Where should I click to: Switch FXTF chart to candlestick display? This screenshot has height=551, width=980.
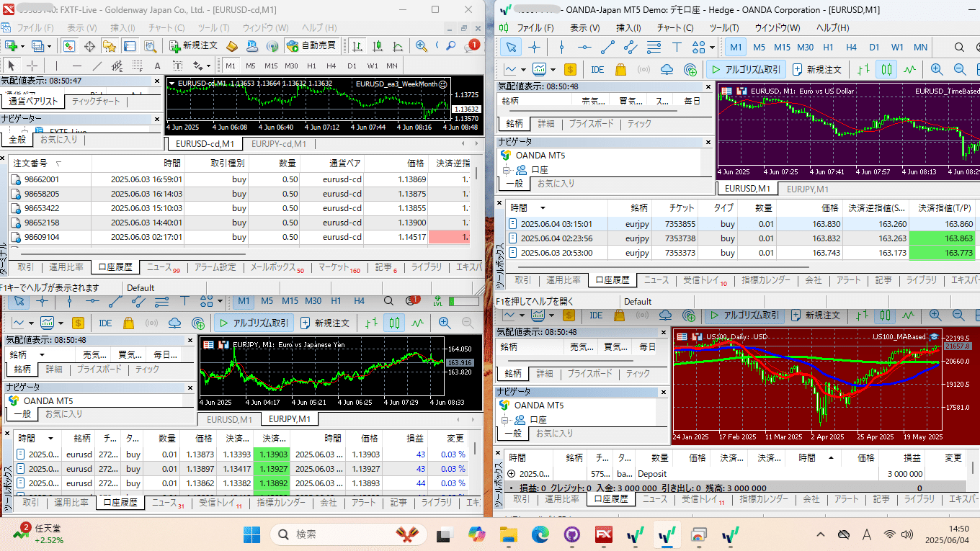pos(377,45)
